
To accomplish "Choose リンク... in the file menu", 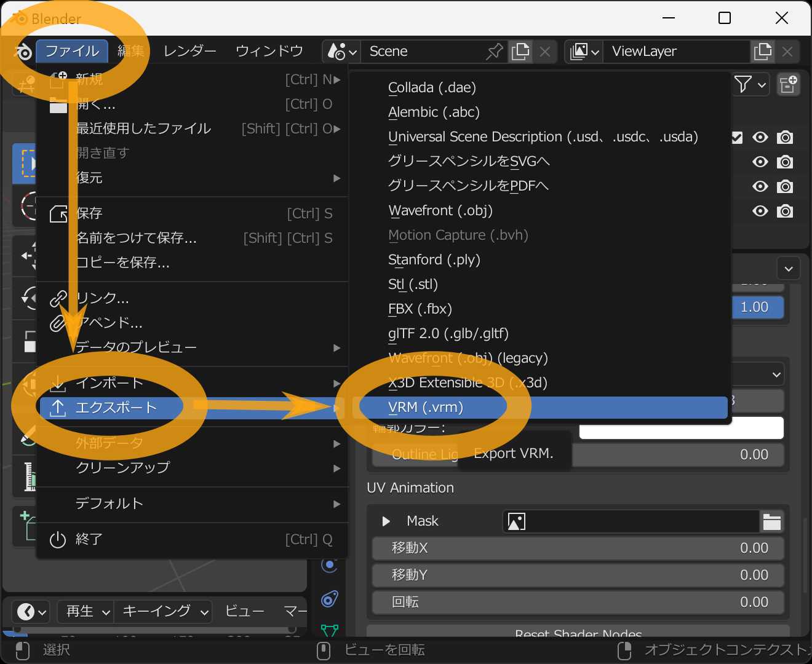I will coord(193,299).
